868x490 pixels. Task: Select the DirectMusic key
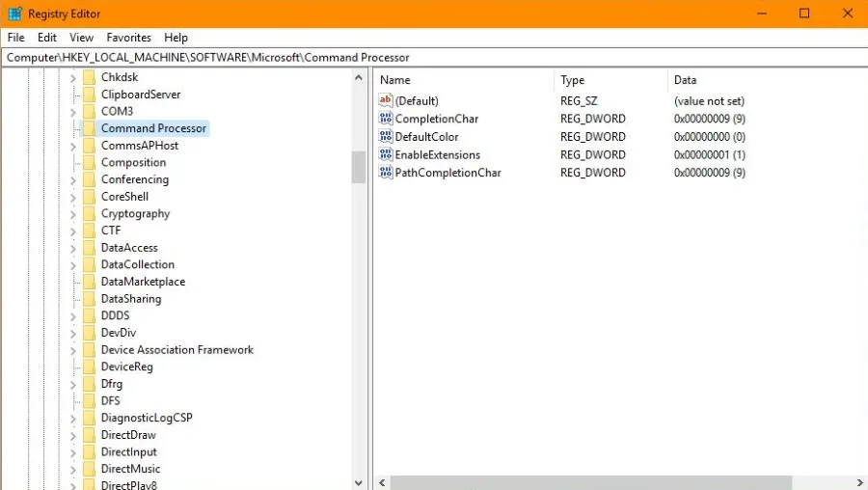(x=130, y=469)
